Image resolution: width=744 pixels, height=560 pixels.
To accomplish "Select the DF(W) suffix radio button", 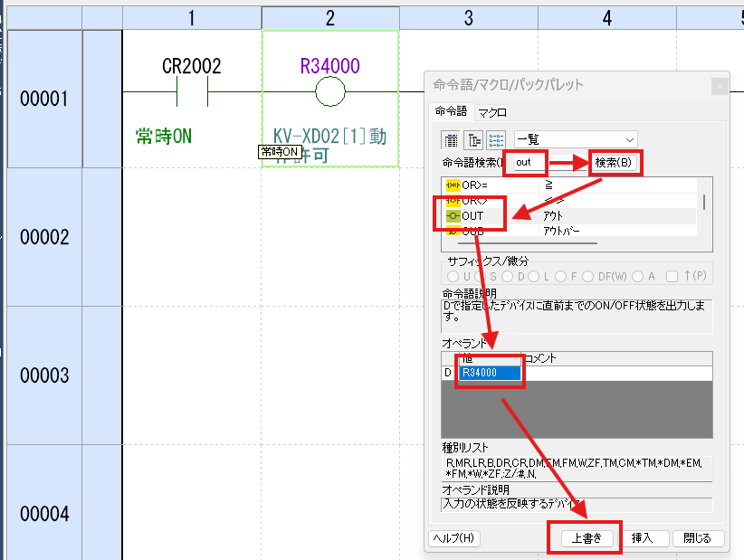I will [589, 274].
